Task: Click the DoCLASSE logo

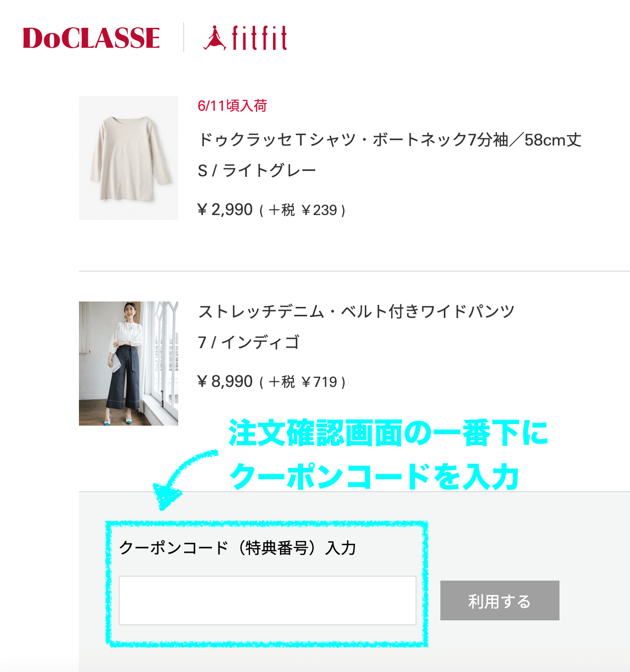Action: tap(91, 38)
